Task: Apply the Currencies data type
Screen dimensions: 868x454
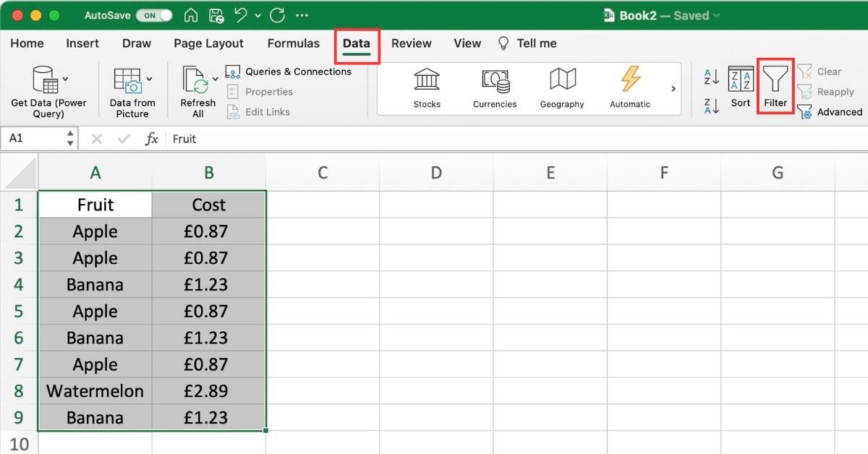Action: click(x=494, y=87)
